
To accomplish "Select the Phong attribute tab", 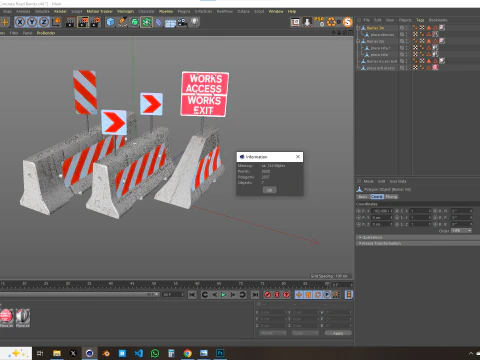I will point(391,197).
